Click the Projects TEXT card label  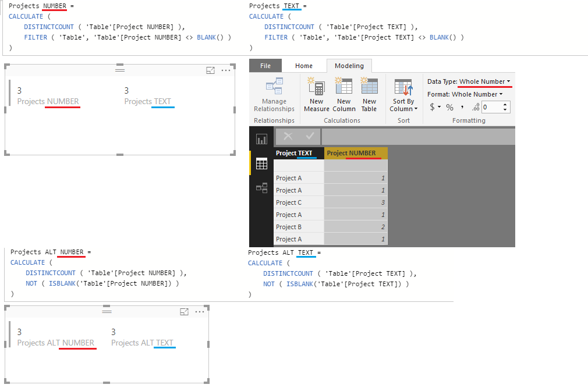tap(147, 101)
